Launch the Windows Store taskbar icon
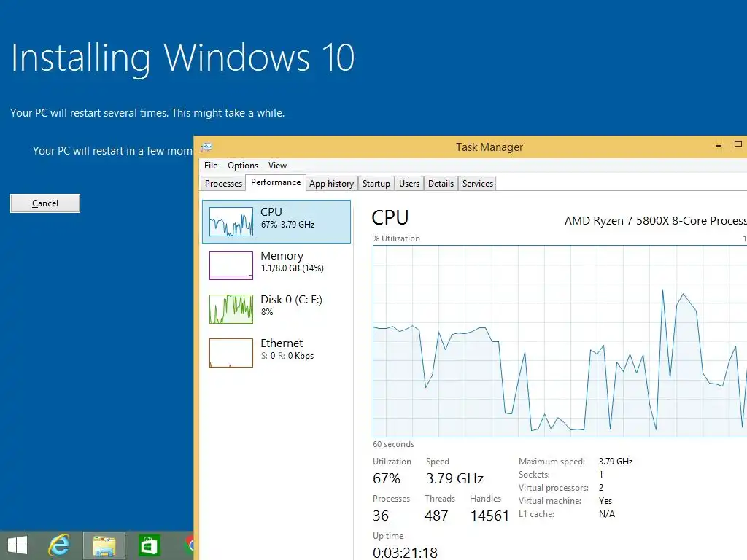Viewport: 747px width, 560px height. click(148, 545)
